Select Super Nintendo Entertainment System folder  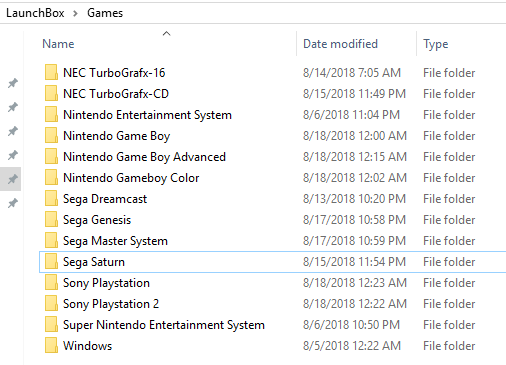pos(164,325)
